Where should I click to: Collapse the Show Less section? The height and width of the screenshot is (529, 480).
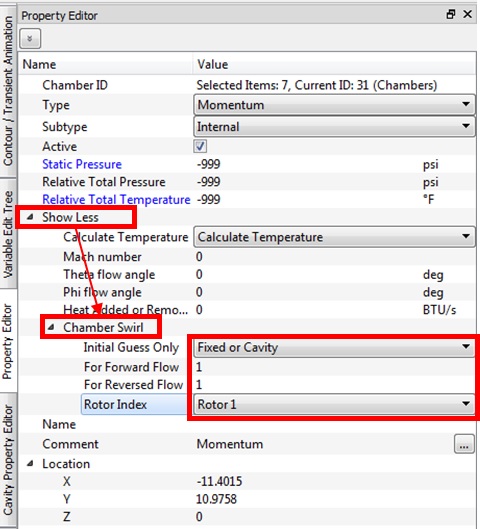click(30, 217)
